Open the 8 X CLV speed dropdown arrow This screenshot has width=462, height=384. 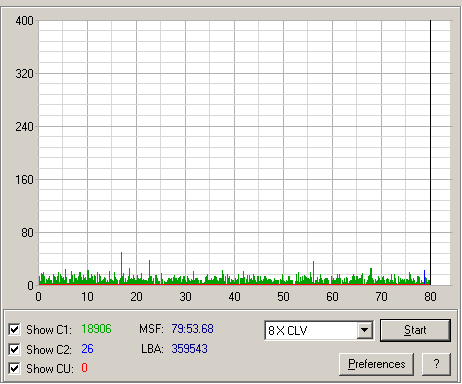[x=365, y=330]
